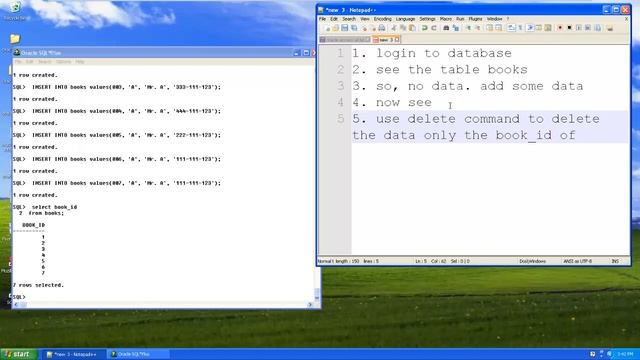
Task: Click the New file icon in Notepad++ toolbar
Action: 327,28
